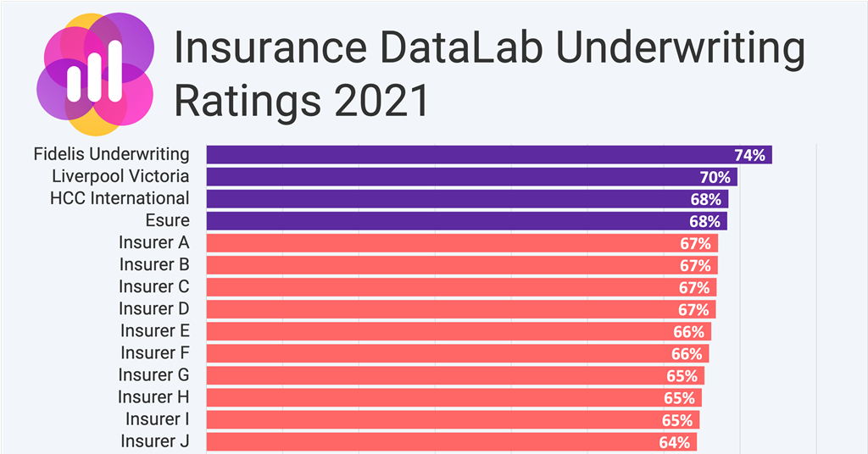Click the Insurer D label
868x454 pixels.
tap(153, 309)
